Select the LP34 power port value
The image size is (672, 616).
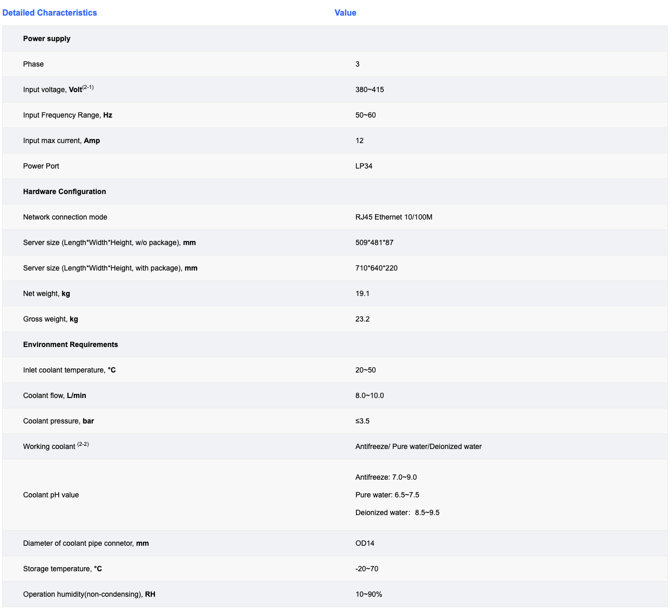tap(364, 166)
